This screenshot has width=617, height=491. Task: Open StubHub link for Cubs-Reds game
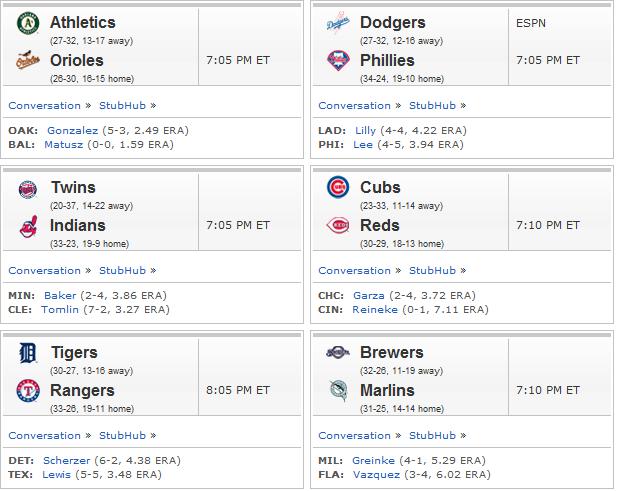pos(432,270)
